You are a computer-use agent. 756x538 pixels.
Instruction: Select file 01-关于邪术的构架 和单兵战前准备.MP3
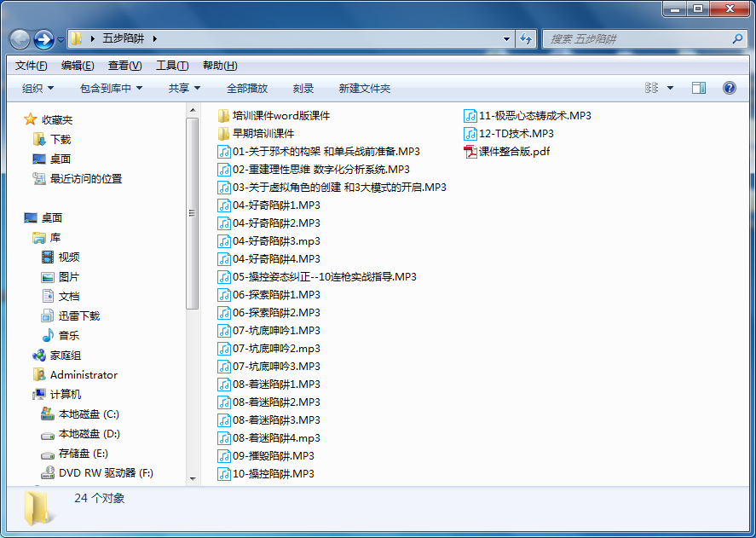319,152
